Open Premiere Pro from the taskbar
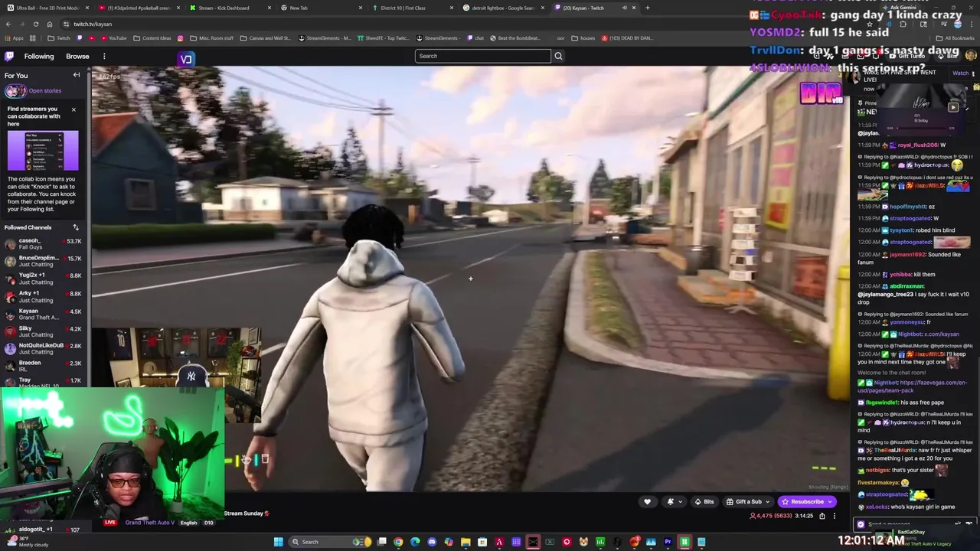Screen dimensions: 980x551 (x=668, y=542)
